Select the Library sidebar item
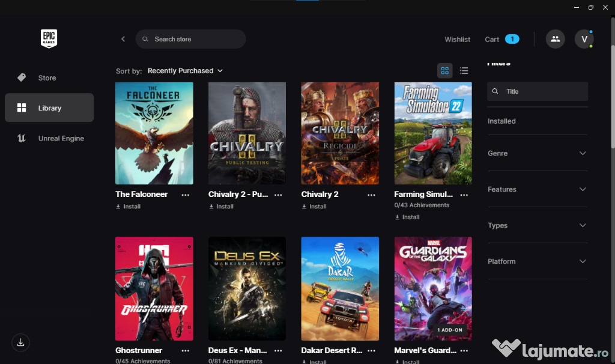Viewport: 615px width, 364px height. tap(49, 108)
